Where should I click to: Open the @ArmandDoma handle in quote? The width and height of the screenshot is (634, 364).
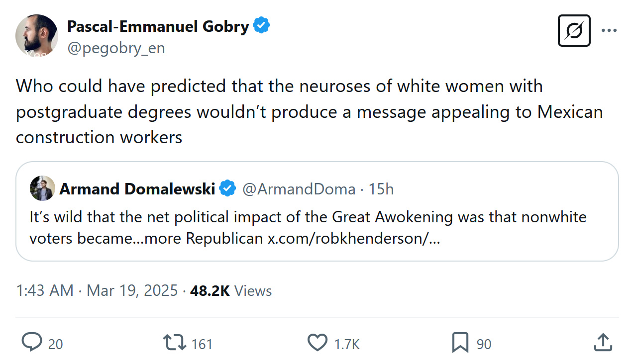coord(299,189)
